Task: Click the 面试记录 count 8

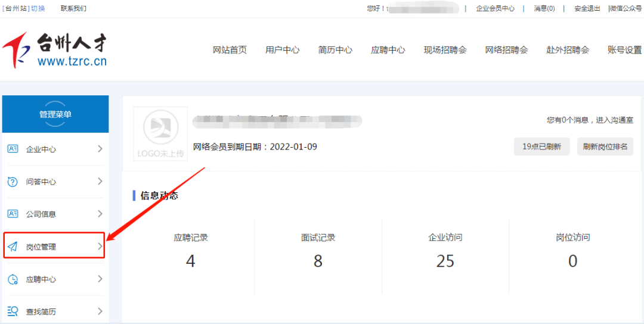Action: [x=318, y=261]
